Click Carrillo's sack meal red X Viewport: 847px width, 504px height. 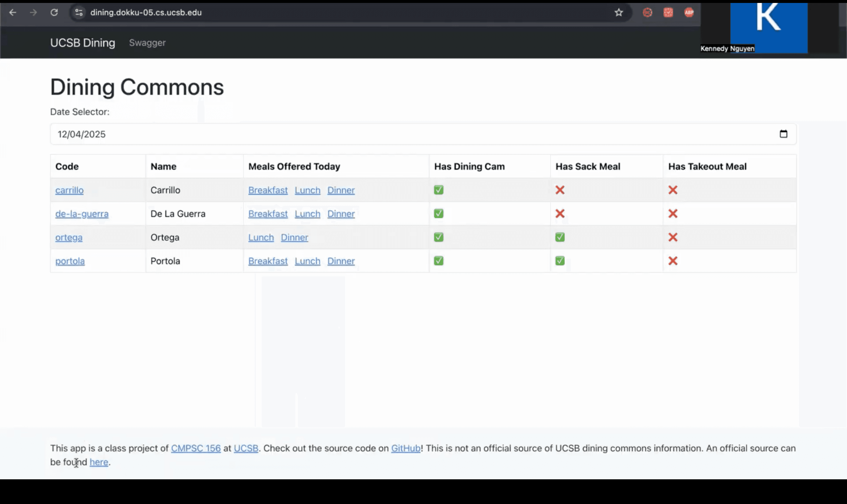(560, 190)
